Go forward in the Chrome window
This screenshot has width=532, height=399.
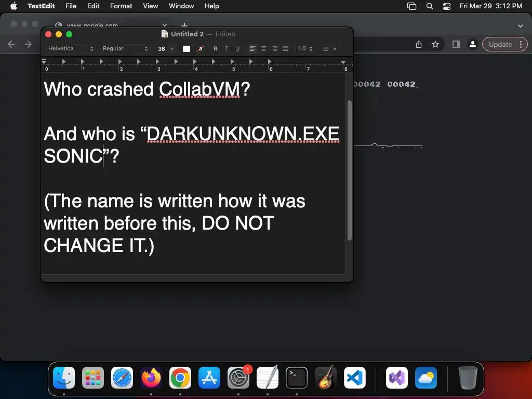tap(28, 44)
